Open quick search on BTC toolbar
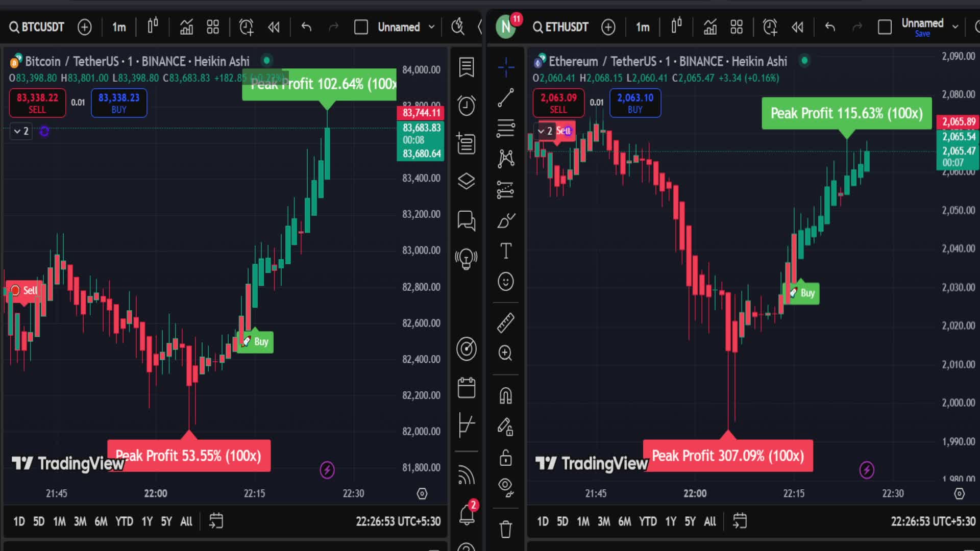 tap(458, 27)
